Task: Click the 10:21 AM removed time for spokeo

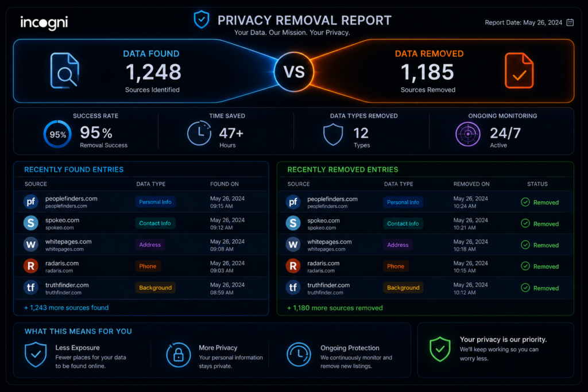Action: 464,227
